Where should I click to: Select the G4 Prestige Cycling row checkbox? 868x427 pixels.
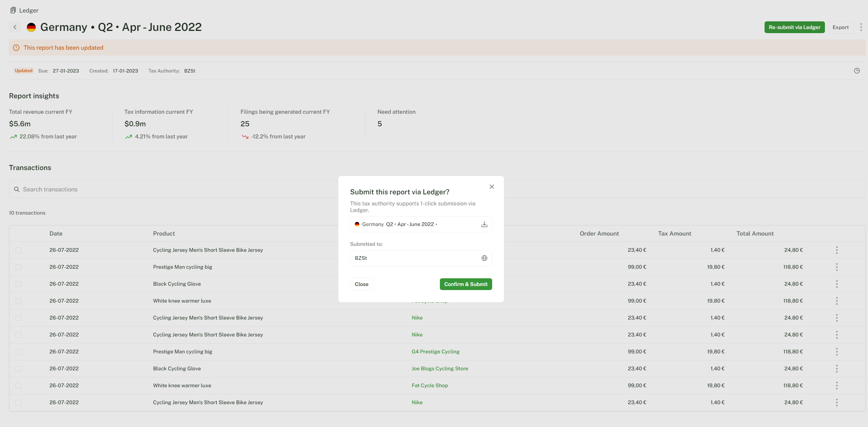tap(18, 352)
